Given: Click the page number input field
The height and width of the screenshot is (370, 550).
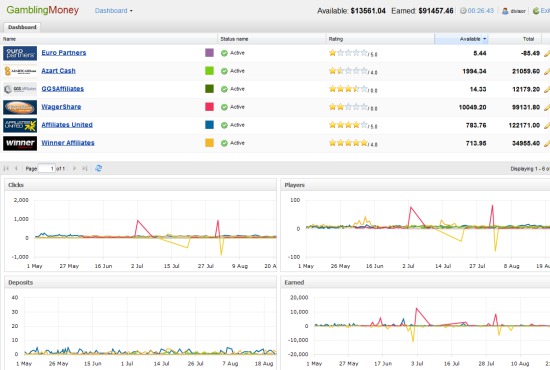Looking at the screenshot, I should (47, 168).
